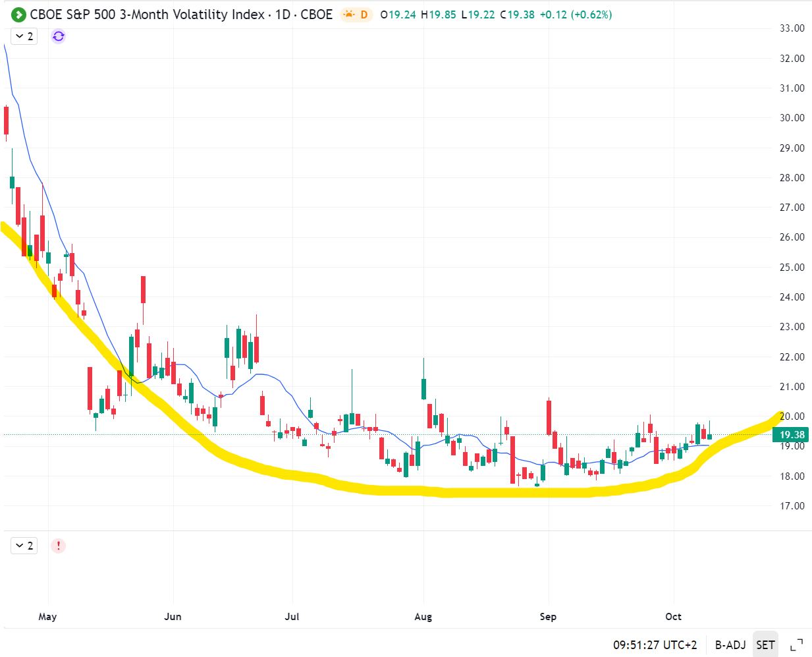The image size is (812, 657).
Task: Click the fullscreen chart icon
Action: click(796, 645)
